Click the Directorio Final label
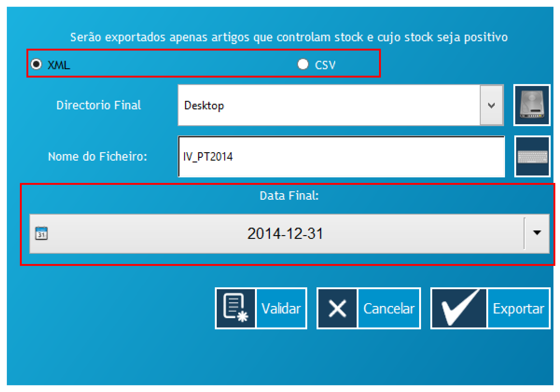 click(99, 105)
